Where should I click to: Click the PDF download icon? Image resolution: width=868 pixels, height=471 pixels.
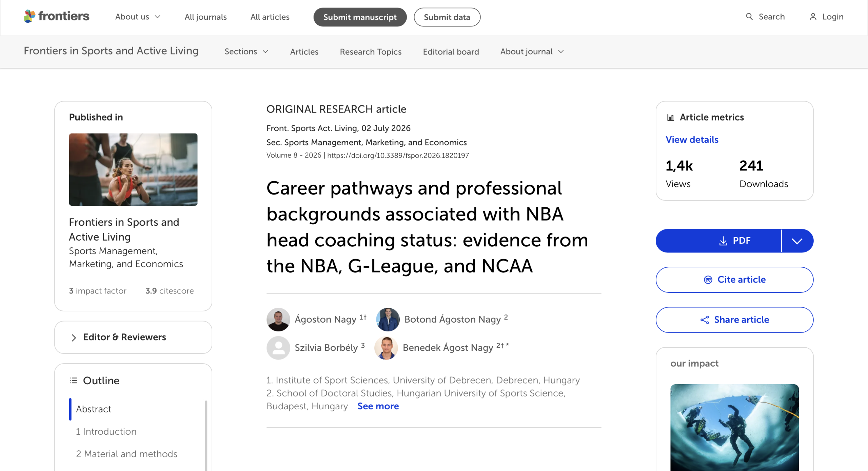pyautogui.click(x=723, y=241)
